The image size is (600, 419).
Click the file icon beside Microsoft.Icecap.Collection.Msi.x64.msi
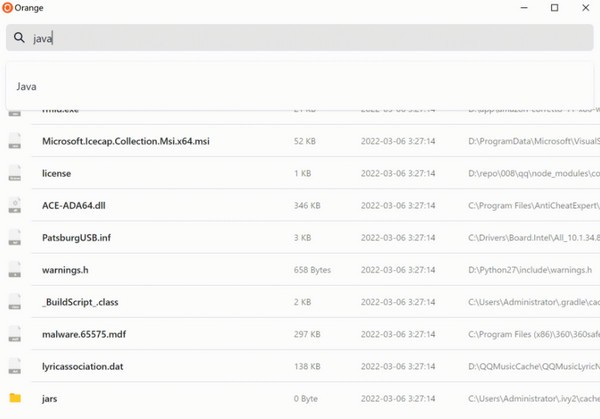15,141
